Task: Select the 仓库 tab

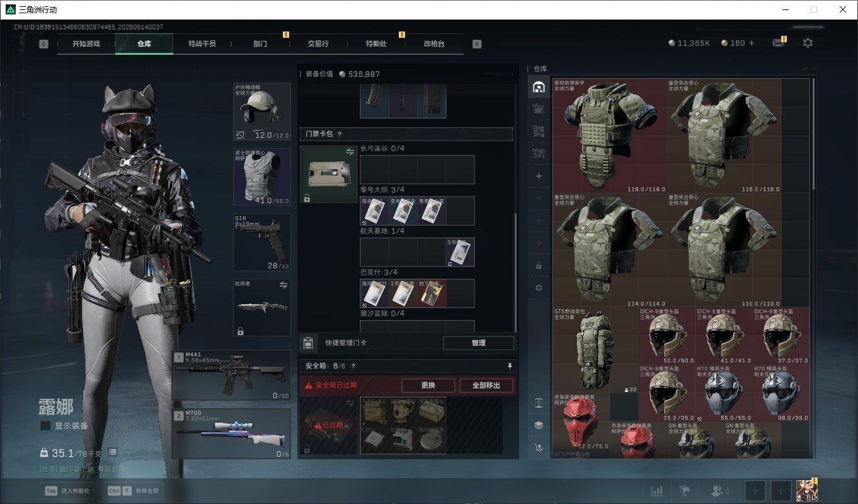Action: [144, 44]
